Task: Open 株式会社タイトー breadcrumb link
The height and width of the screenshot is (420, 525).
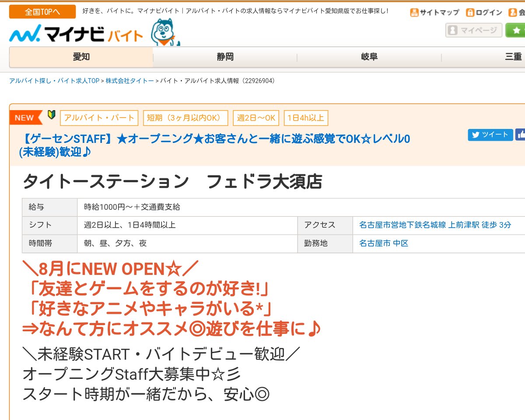Action: 130,81
